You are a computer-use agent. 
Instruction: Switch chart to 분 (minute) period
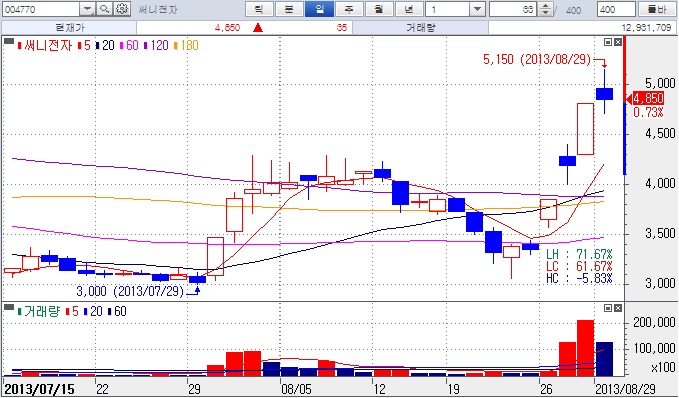[289, 9]
